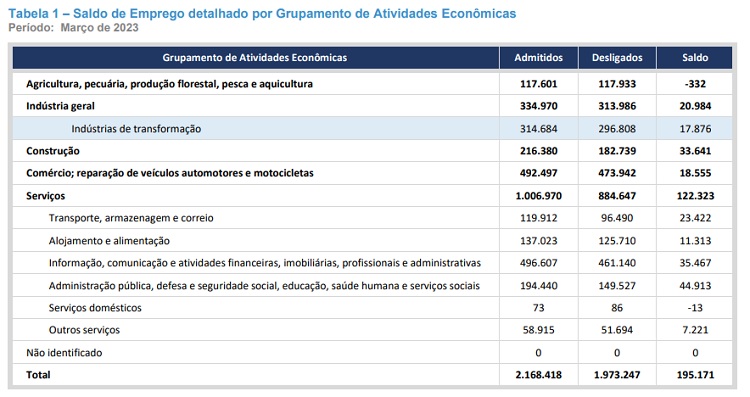
Task: Click Serviços domésticos saldo value -13
Action: (695, 308)
